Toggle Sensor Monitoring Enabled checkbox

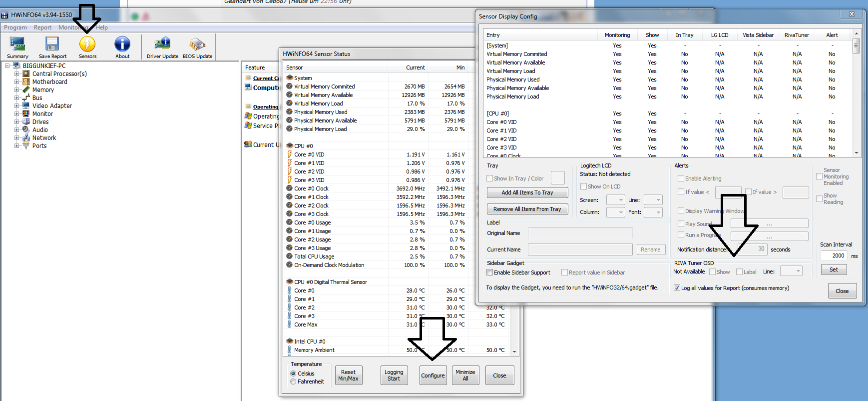click(819, 176)
